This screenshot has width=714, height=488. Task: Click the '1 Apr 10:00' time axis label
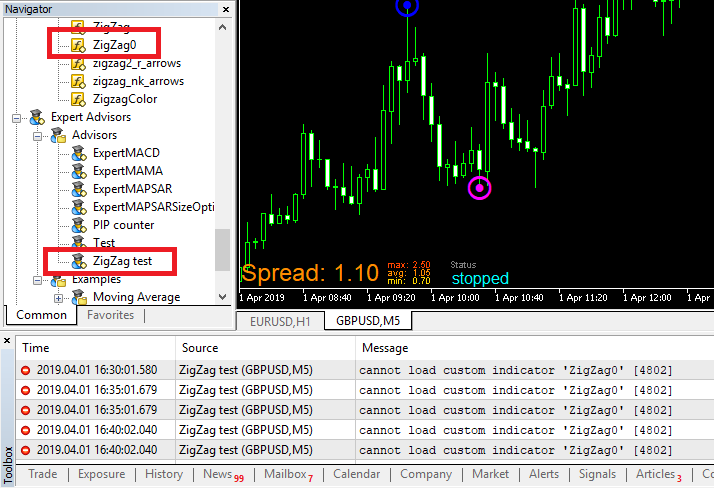(455, 298)
